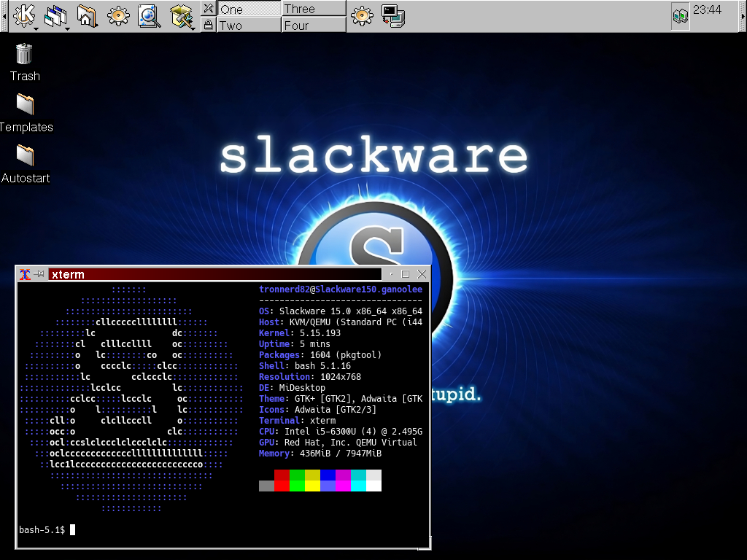Switch to virtual desktop Two
This screenshot has width=747, height=560.
(x=249, y=26)
